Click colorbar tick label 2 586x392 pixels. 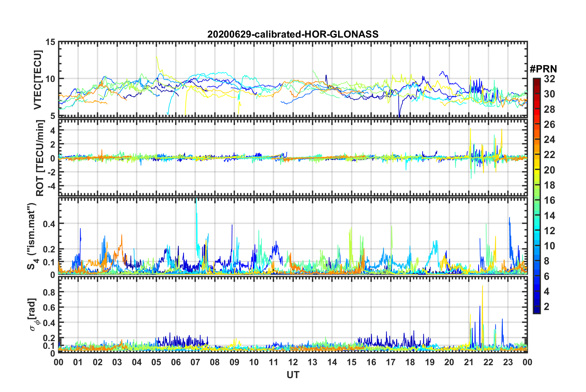pos(547,307)
